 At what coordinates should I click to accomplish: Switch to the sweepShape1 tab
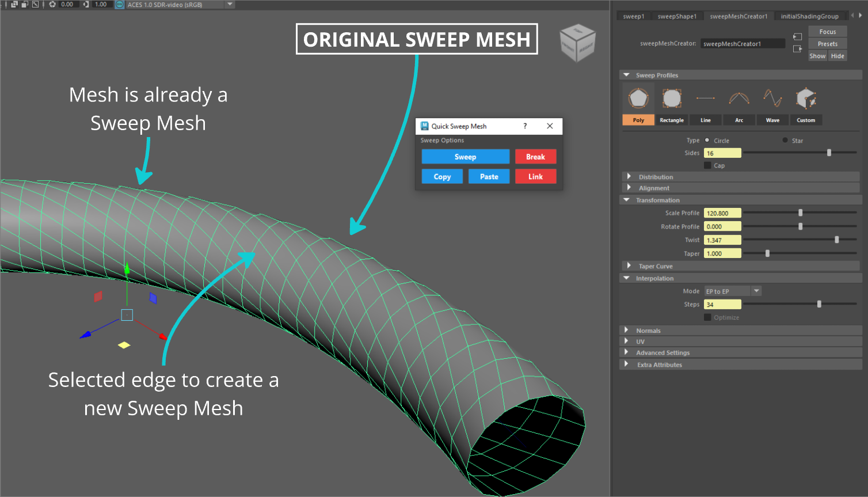(x=677, y=16)
